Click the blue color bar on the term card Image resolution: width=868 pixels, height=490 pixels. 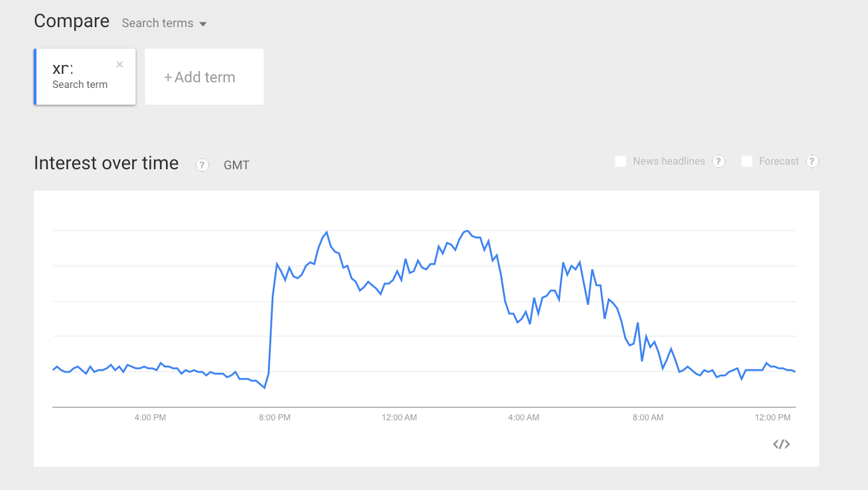point(35,77)
